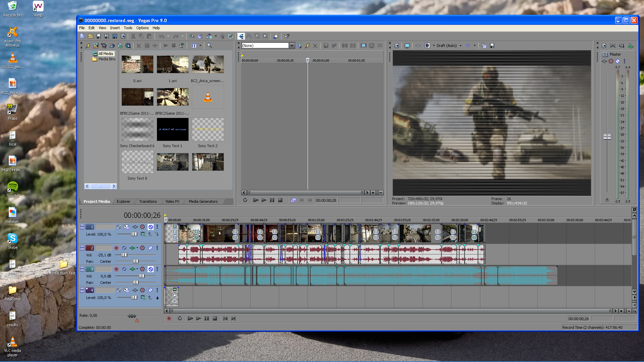Viewport: 644px width, 362px height.
Task: Open the trimmer (None) dropdown
Action: pos(292,46)
